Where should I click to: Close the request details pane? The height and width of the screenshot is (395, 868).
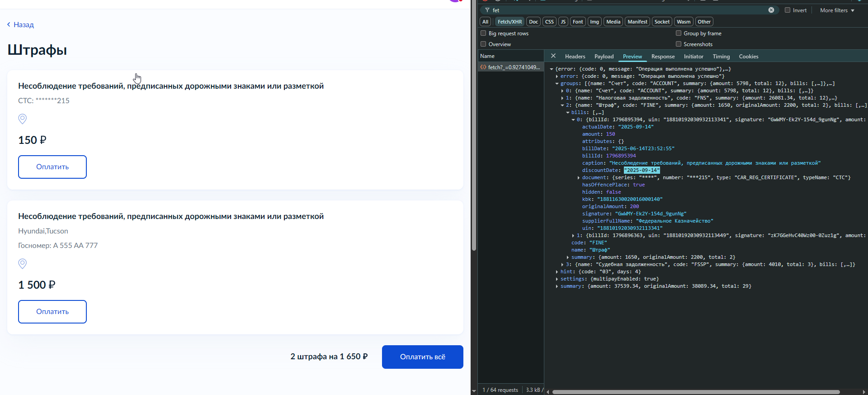click(x=553, y=56)
